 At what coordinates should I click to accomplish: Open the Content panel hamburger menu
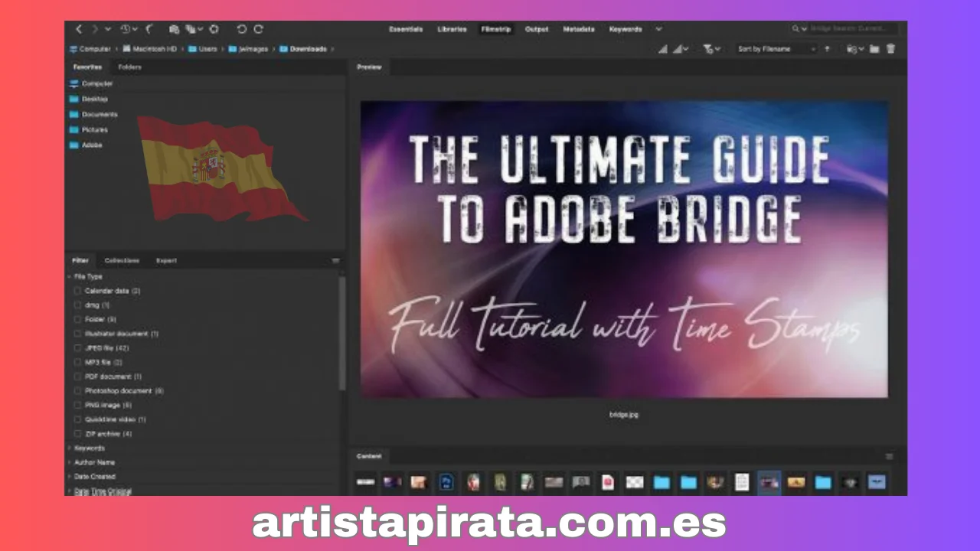point(889,456)
